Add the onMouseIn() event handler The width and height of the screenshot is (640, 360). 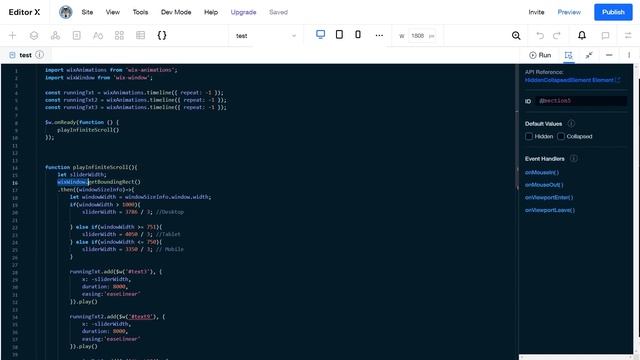pos(542,172)
